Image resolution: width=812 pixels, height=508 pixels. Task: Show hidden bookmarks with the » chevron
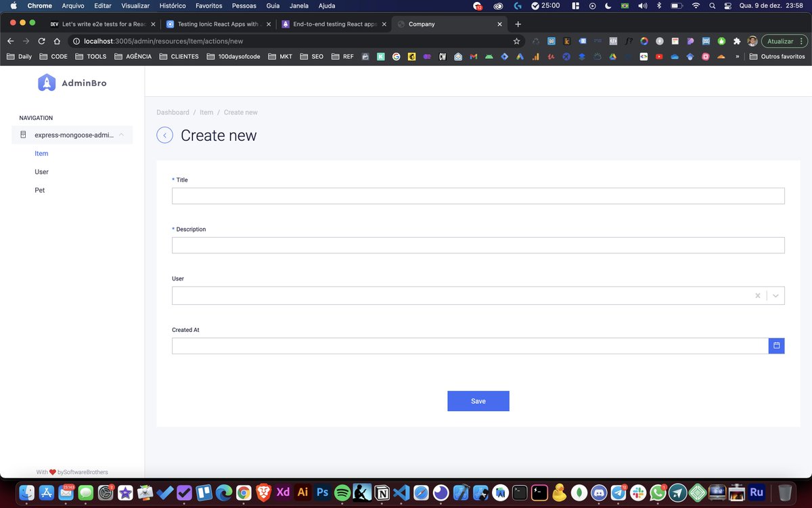(737, 56)
